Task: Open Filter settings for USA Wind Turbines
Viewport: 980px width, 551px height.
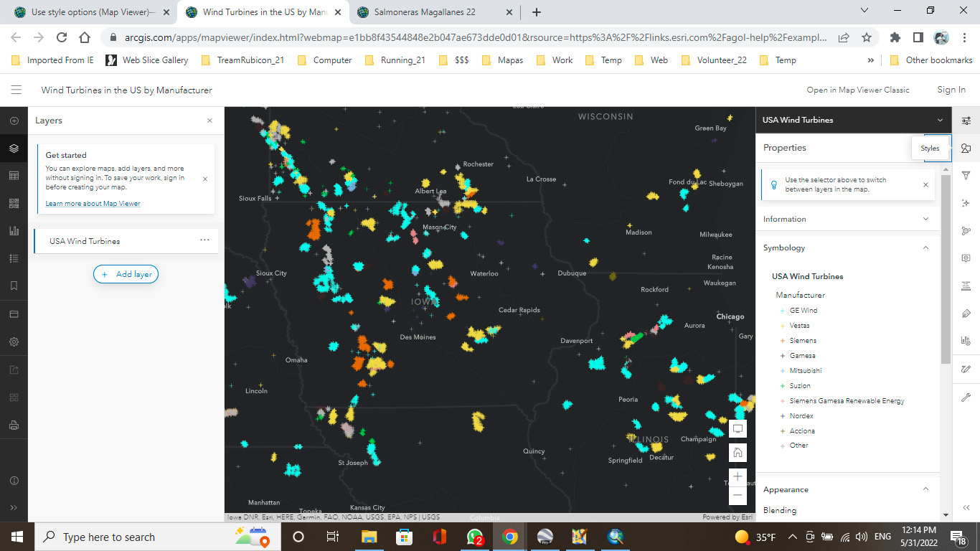Action: pyautogui.click(x=966, y=176)
